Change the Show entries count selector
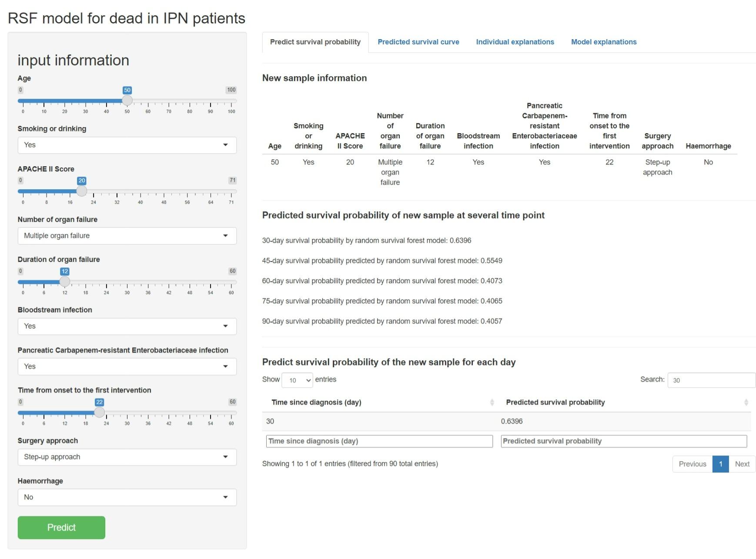 pyautogui.click(x=297, y=380)
